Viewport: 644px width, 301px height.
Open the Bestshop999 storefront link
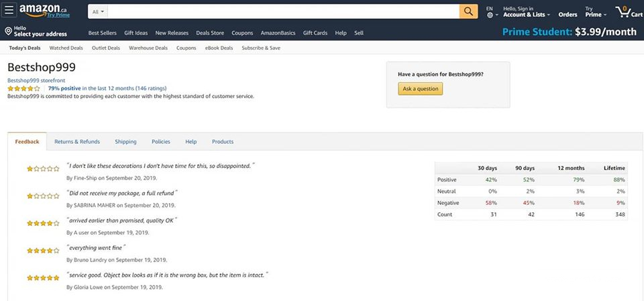coord(36,81)
